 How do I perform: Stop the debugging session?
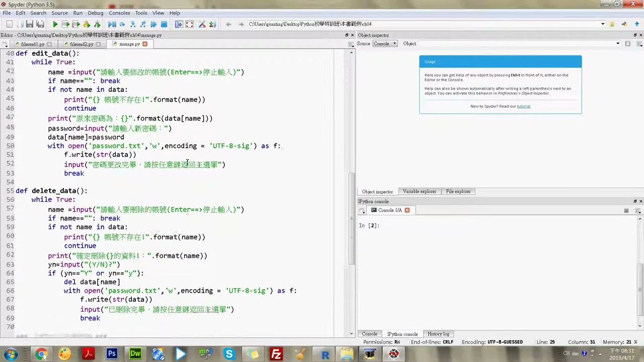[x=164, y=24]
